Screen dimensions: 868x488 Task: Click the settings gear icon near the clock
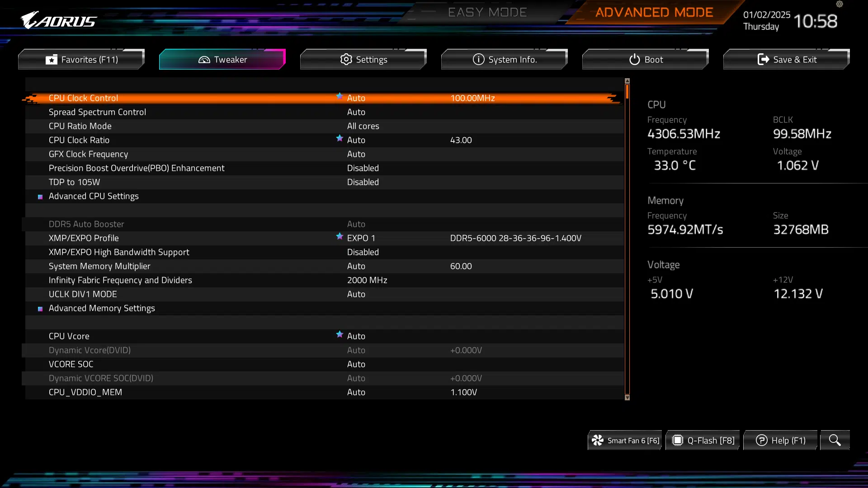840,4
